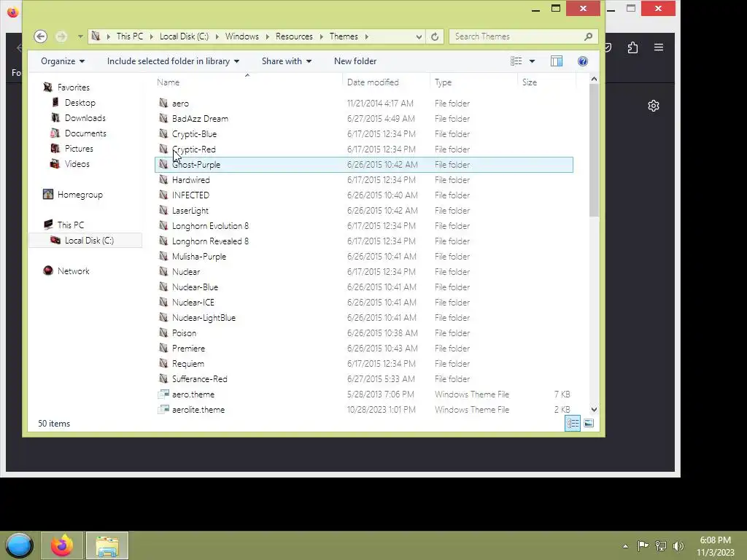Select the Sufferance-Red folder name
747x560 pixels.
click(200, 378)
